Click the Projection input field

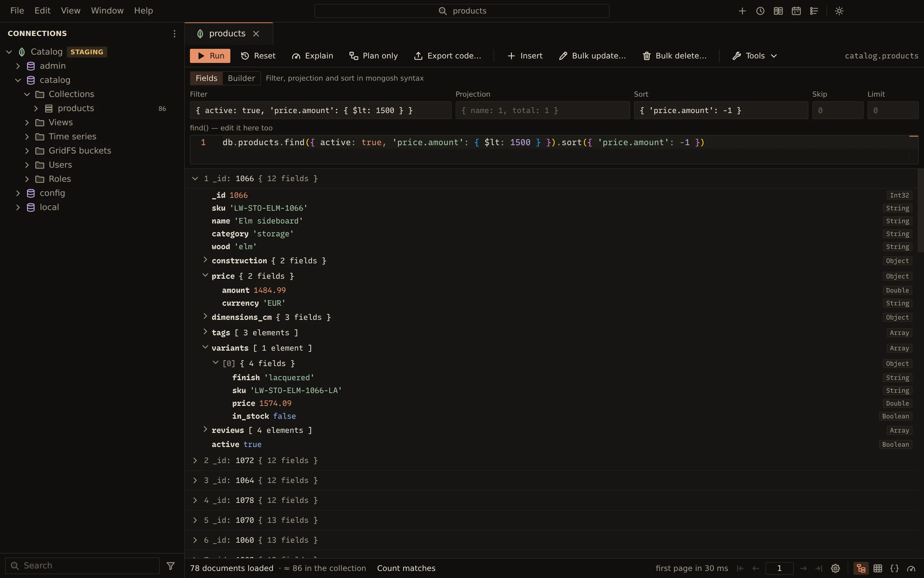point(543,110)
